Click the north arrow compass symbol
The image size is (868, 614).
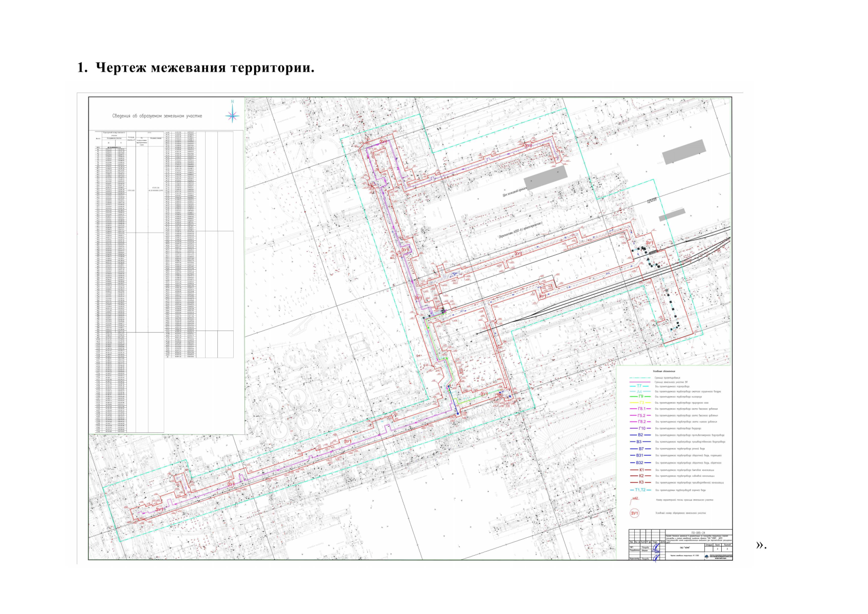[233, 115]
